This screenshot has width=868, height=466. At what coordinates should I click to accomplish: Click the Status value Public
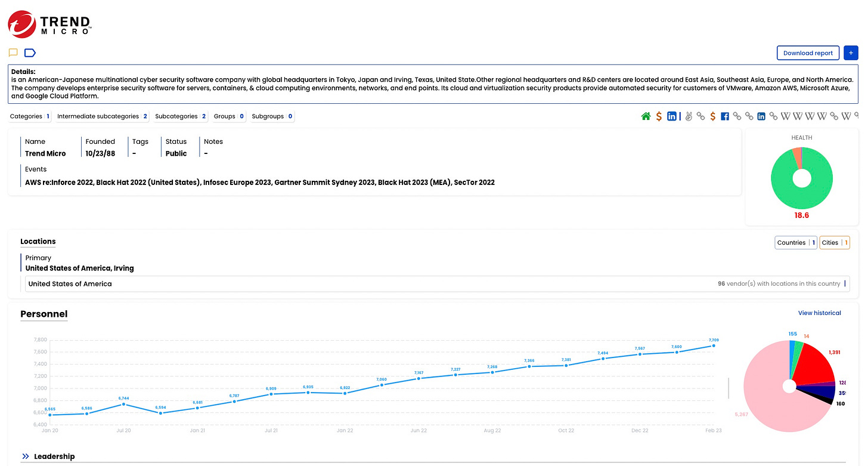pos(176,153)
